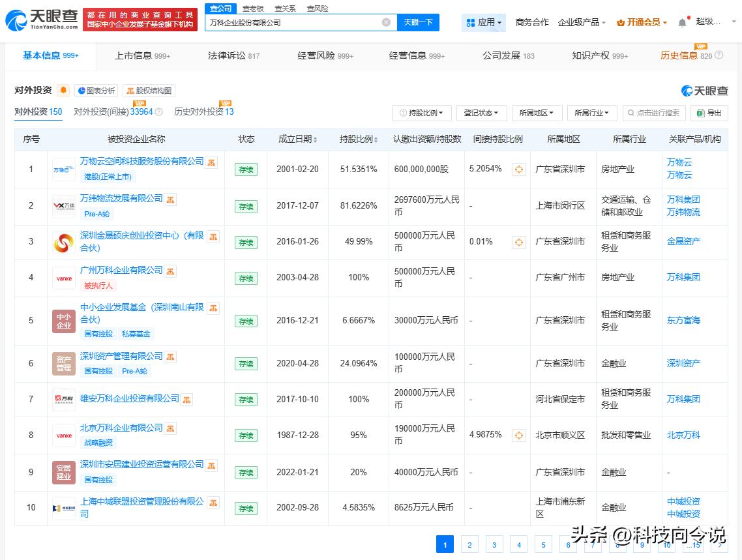This screenshot has height=560, width=742.
Task: Sort by 成立日期 column arrows
Action: 315,140
